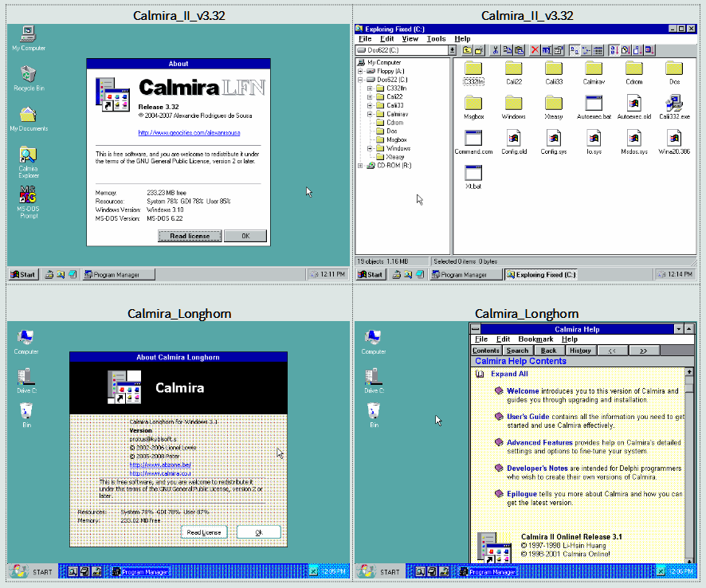
Task: Expand the Windows tree folder
Action: point(370,148)
